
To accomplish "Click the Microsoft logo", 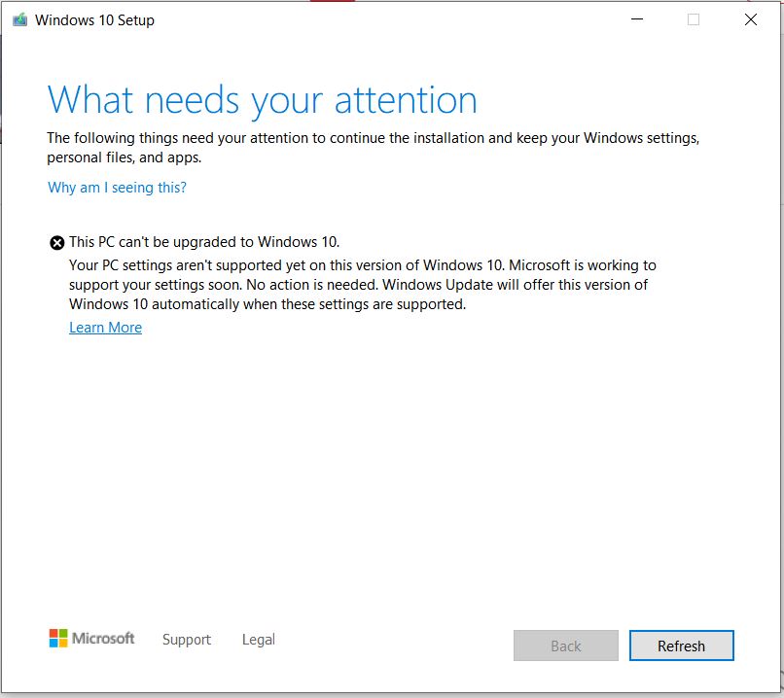I will tap(91, 638).
